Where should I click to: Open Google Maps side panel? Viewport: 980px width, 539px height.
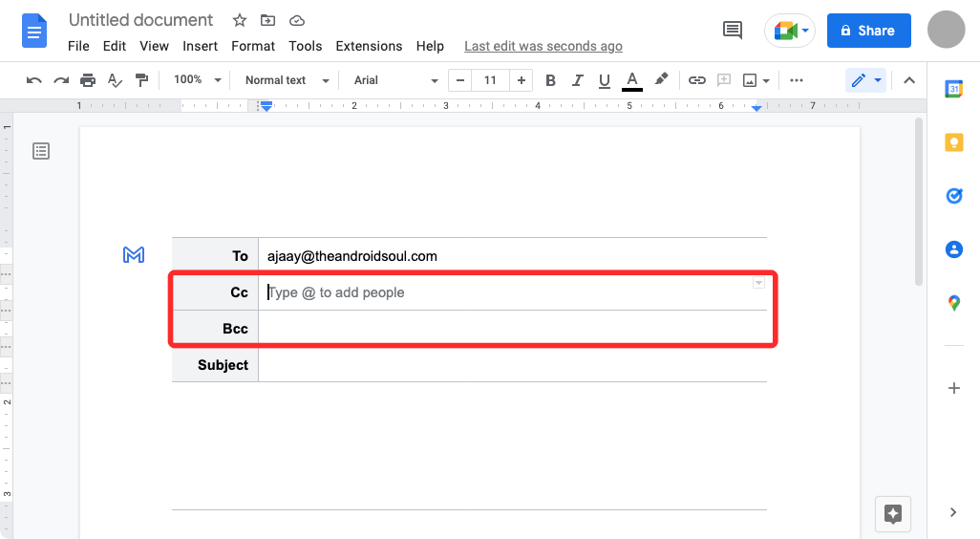click(954, 303)
